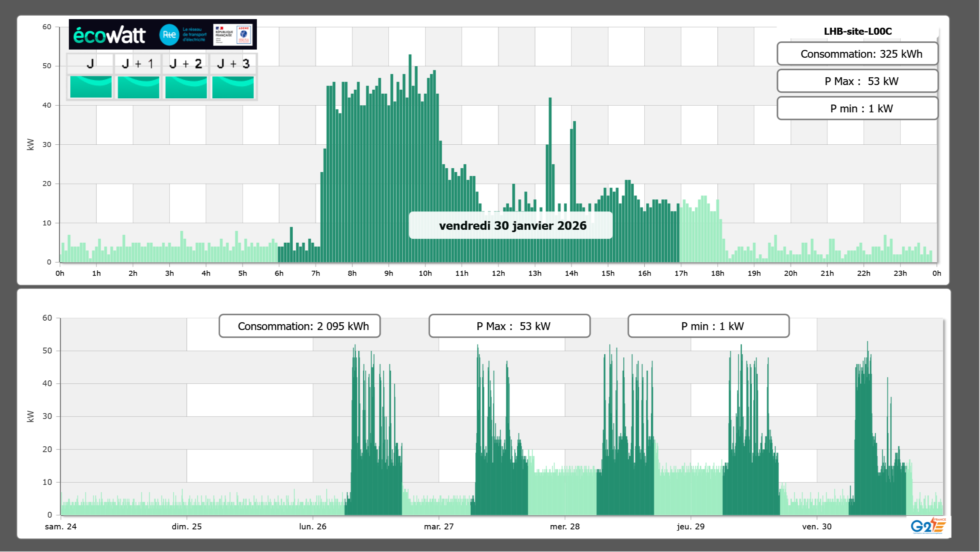Click the 12h tick on the daily axis
Image resolution: width=980 pixels, height=552 pixels.
tap(498, 273)
